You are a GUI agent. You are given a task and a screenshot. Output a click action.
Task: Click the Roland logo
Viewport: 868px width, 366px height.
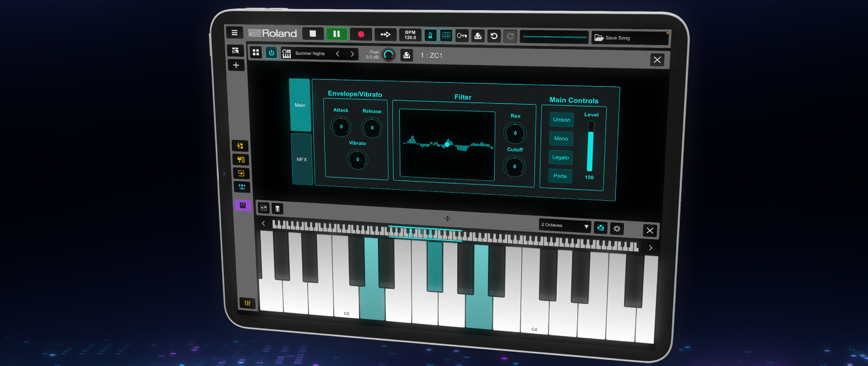273,33
